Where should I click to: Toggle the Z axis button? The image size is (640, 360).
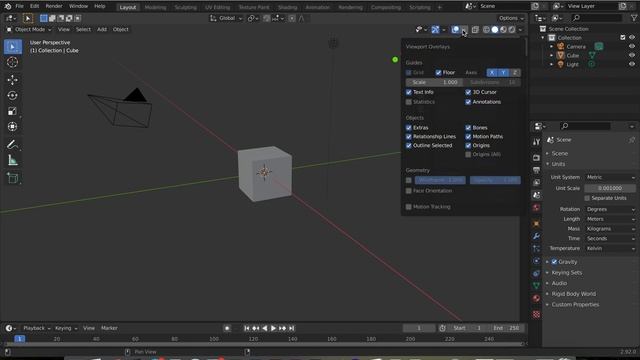515,73
